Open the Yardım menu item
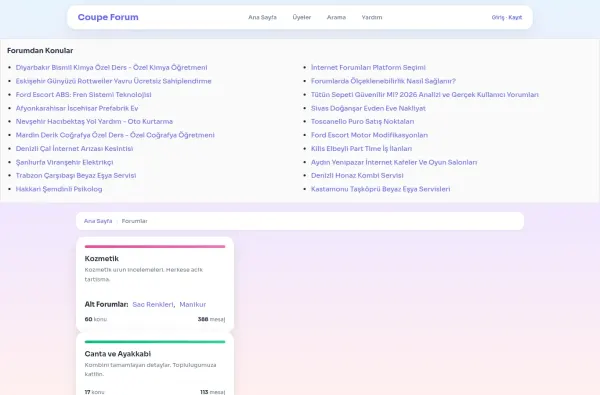 [372, 17]
